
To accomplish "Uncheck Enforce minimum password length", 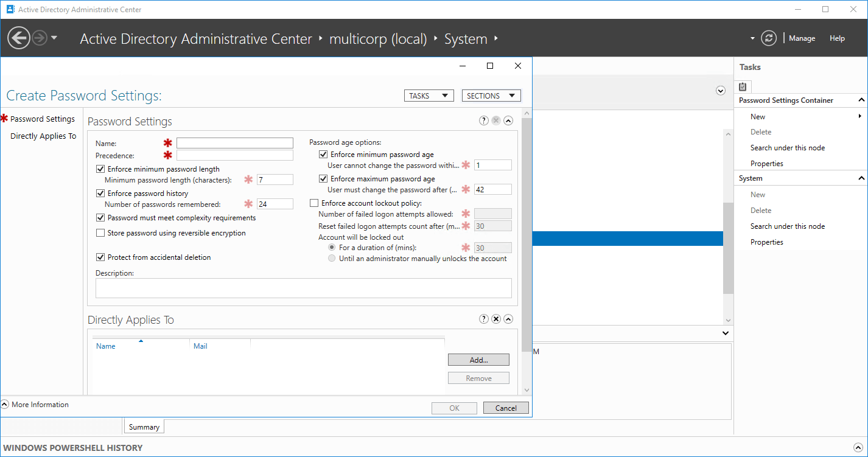I will coord(100,169).
